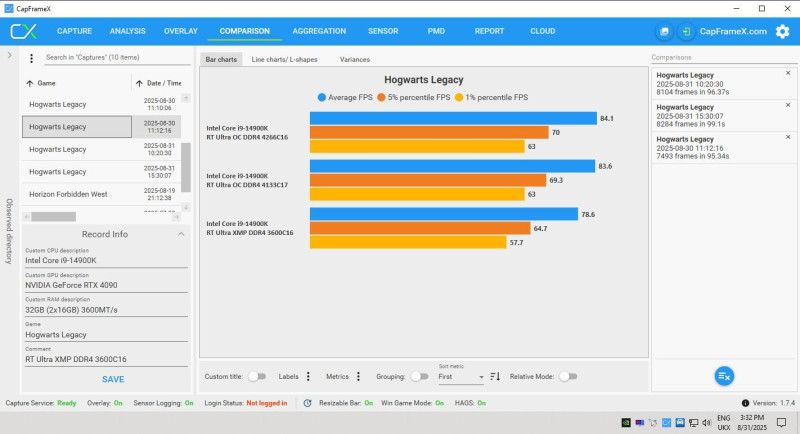The width and height of the screenshot is (800, 434).
Task: Open the SENSOR tab
Action: [x=383, y=31]
